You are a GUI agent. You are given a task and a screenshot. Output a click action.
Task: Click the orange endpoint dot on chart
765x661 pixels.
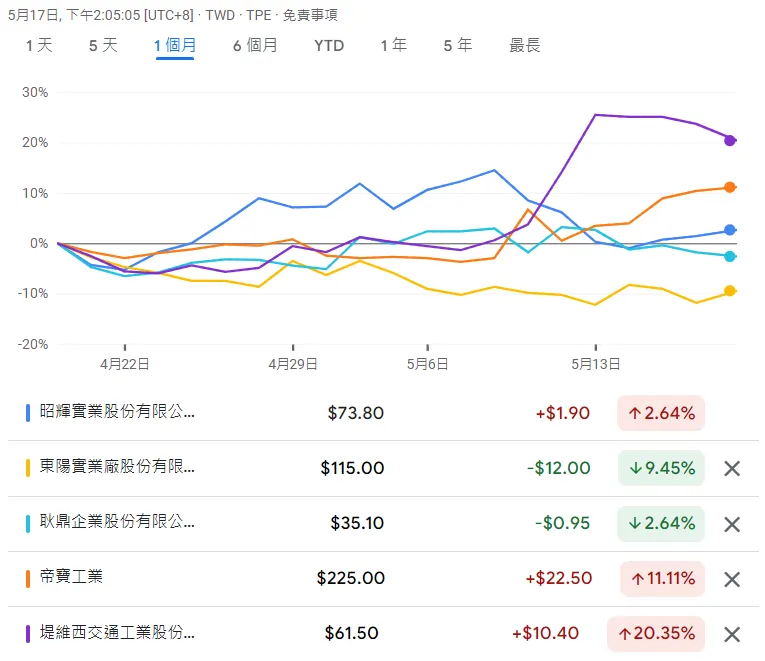pyautogui.click(x=730, y=187)
